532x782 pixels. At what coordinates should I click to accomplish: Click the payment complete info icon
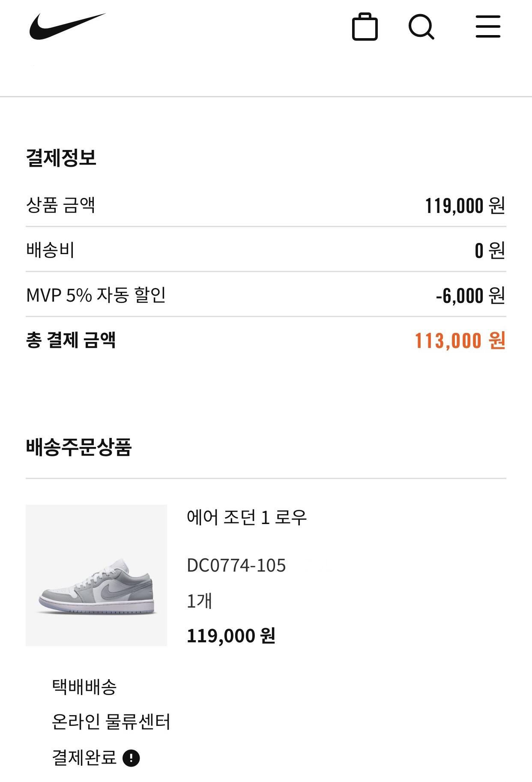click(131, 758)
